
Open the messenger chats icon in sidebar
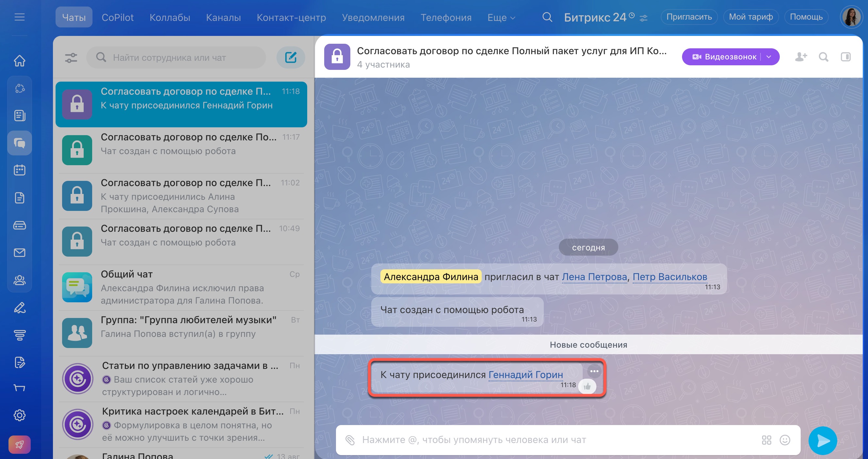point(20,143)
